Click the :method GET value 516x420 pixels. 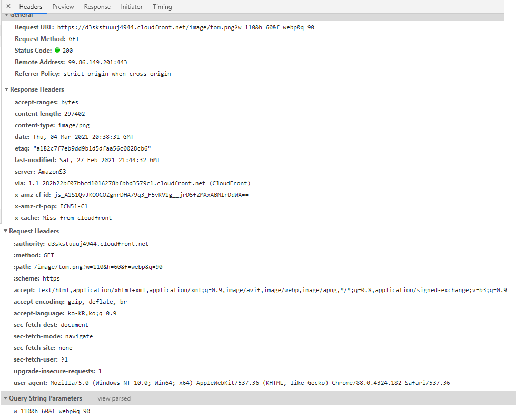click(x=48, y=256)
